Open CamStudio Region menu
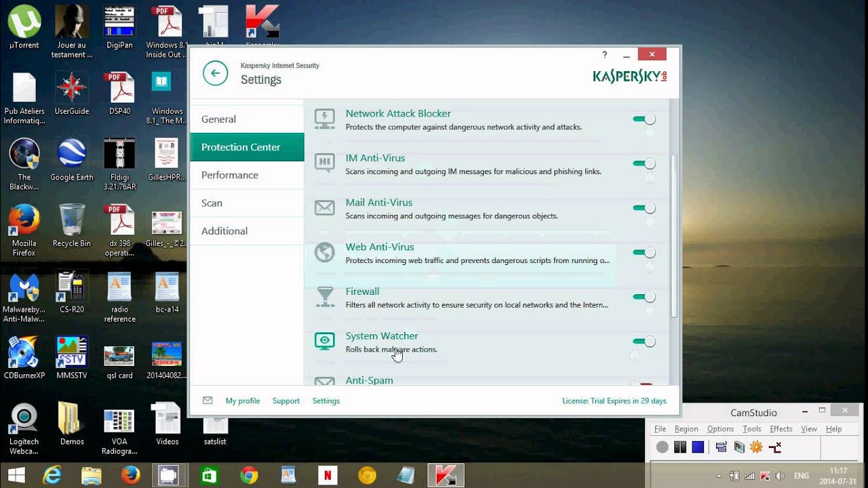 pyautogui.click(x=686, y=429)
